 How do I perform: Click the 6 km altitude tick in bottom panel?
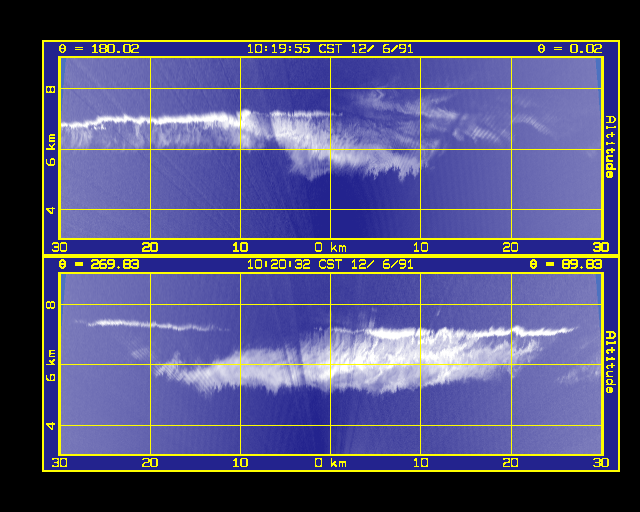point(51,365)
